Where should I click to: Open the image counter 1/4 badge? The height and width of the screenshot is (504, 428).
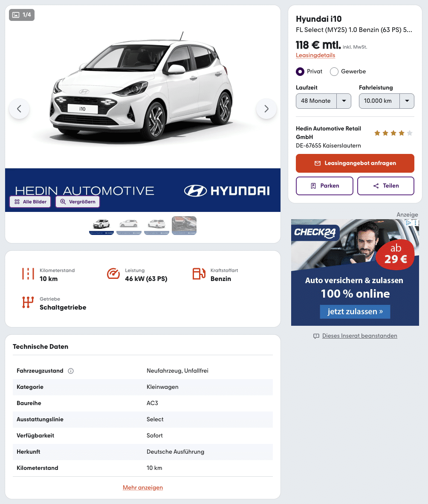[x=22, y=15]
